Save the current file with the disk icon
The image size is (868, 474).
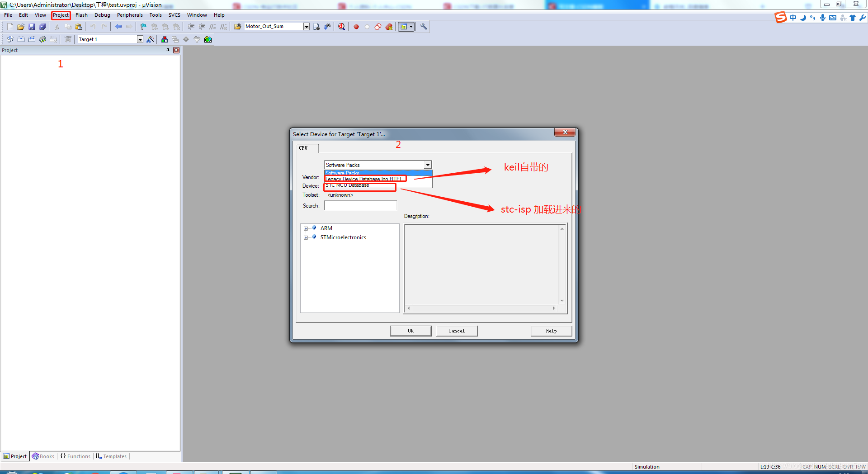coord(32,27)
